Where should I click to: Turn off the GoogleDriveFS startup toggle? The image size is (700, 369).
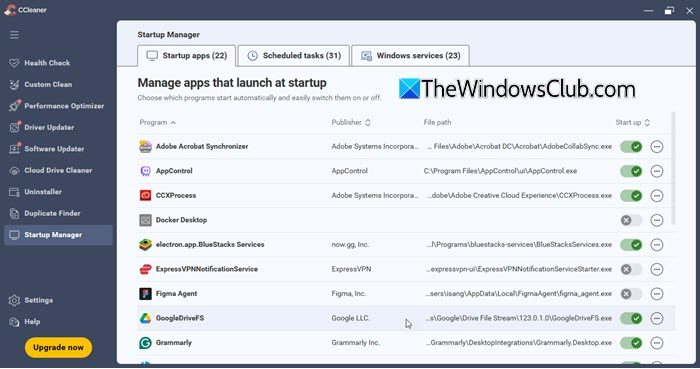coord(631,318)
